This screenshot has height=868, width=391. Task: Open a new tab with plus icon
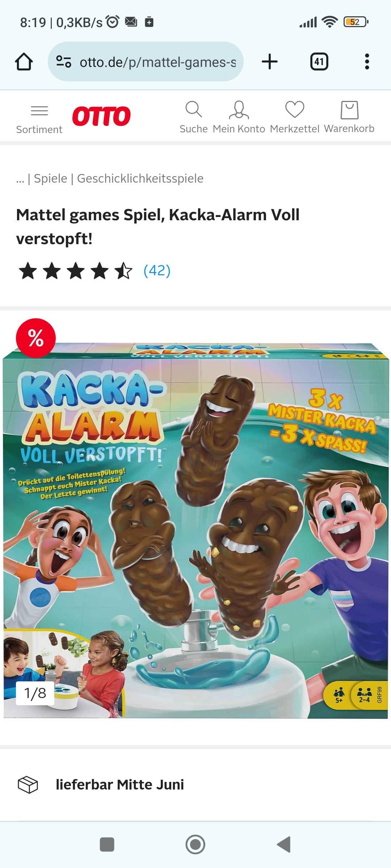pos(270,61)
